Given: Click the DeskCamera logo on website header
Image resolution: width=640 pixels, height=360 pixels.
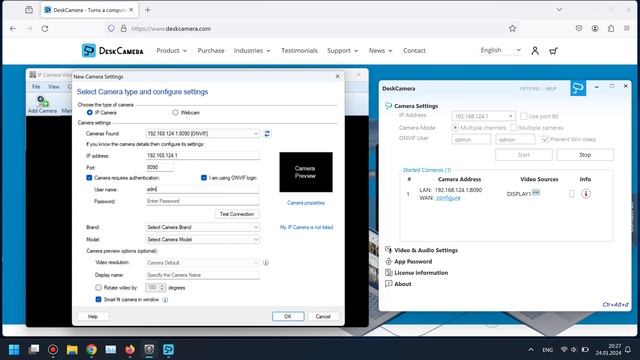Looking at the screenshot, I should [x=112, y=51].
